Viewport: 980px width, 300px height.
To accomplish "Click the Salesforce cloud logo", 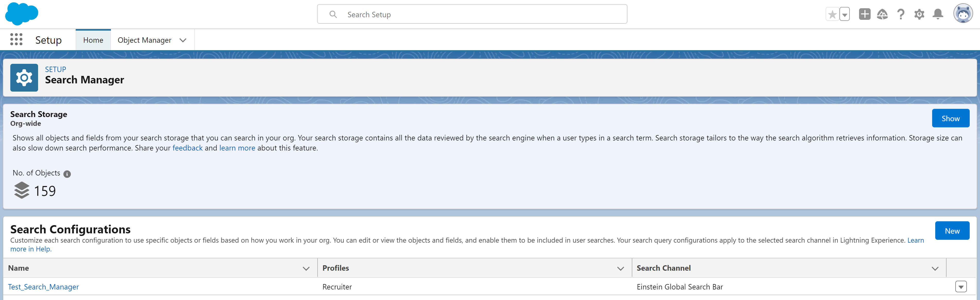I will pyautogui.click(x=22, y=14).
